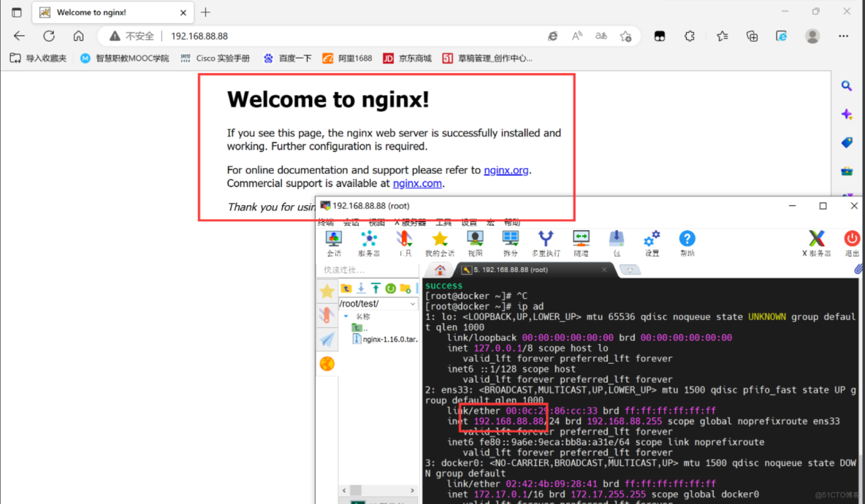Collapse the 名称 column expander arrow
Screen dimensions: 865x504
(x=346, y=316)
